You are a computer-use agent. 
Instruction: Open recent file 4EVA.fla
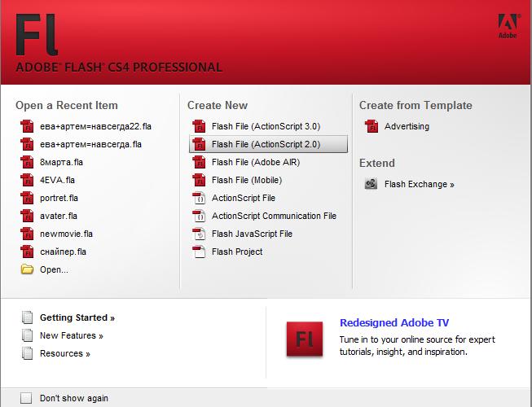click(57, 180)
